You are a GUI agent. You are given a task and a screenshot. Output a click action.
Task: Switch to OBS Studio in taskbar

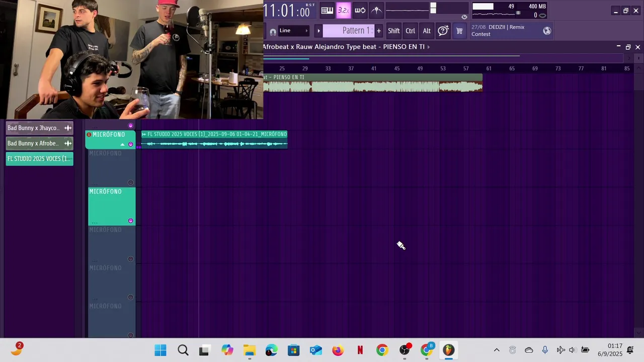pyautogui.click(x=405, y=350)
